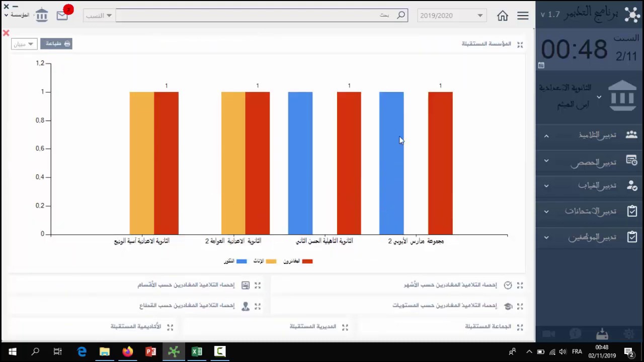The width and height of the screenshot is (644, 362).
Task: Open the school name selector chevron in sidebar
Action: pyautogui.click(x=599, y=97)
